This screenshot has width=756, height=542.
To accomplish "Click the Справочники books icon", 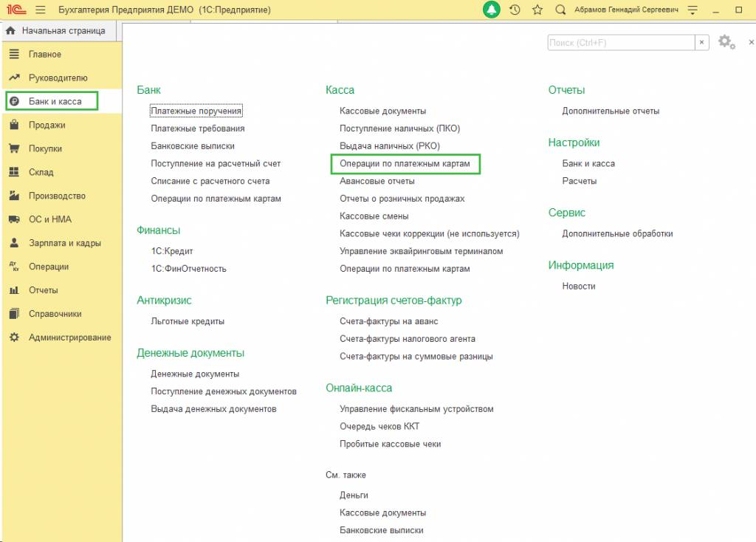I will [x=15, y=313].
